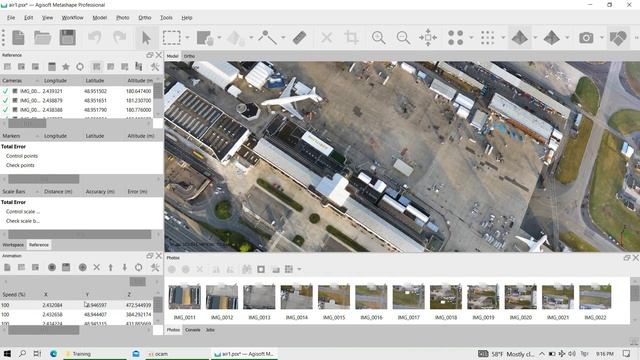Select the Ruler measurement tool
Viewport: 640px width, 360px height.
coord(300,38)
